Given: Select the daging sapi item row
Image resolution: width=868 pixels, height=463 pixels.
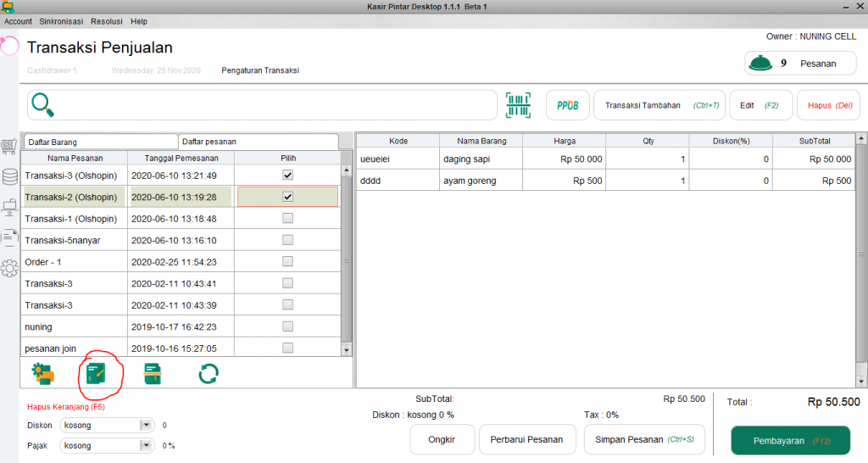Looking at the screenshot, I should 605,159.
